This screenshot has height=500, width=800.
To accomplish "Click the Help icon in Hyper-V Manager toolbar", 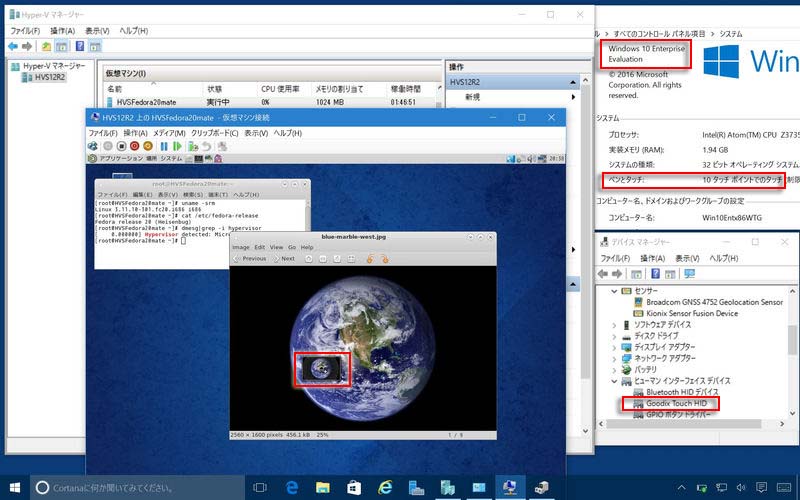I will [x=80, y=46].
